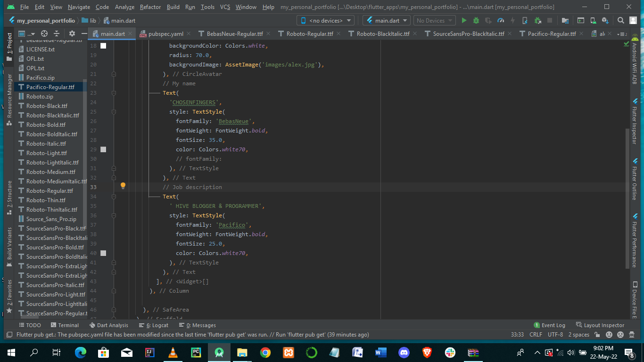Open the Windows notification center
The width and height of the screenshot is (644, 362).
click(x=629, y=352)
